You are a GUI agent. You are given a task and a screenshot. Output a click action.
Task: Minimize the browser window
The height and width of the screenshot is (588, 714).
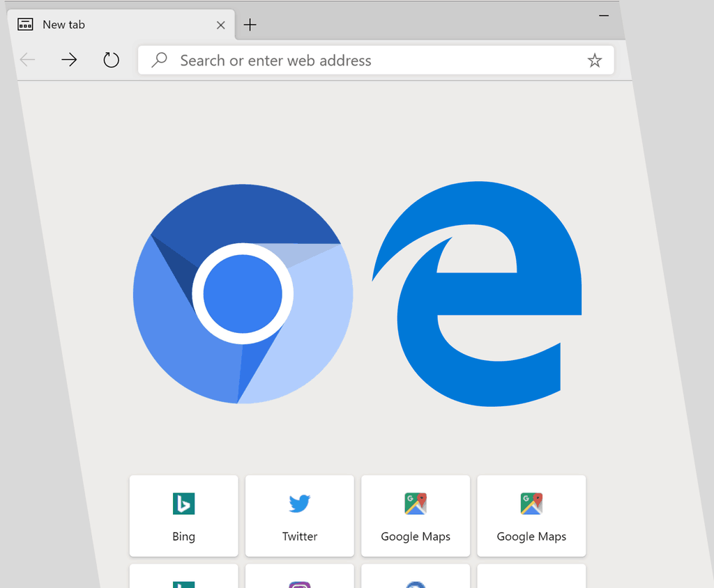point(604,16)
